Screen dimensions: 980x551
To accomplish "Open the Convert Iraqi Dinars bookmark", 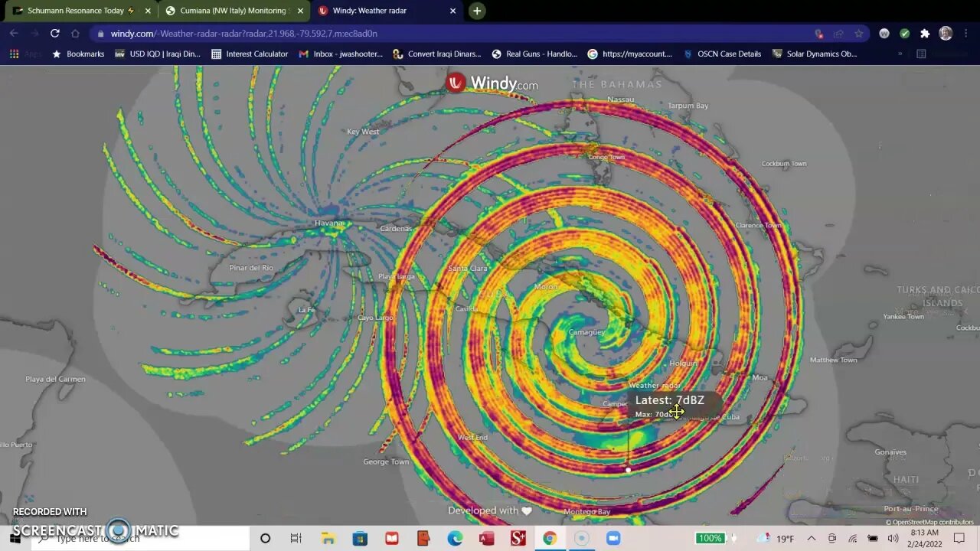I will (x=437, y=54).
